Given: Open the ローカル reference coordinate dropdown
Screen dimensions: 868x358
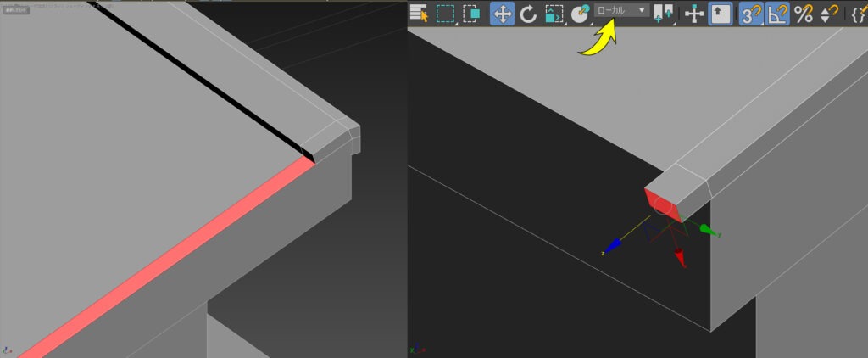Looking at the screenshot, I should point(621,10).
